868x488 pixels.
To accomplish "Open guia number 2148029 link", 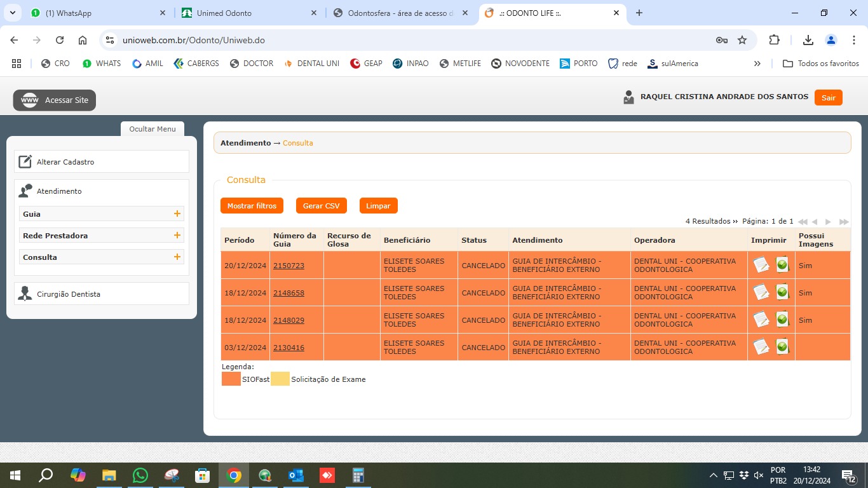I will point(288,320).
